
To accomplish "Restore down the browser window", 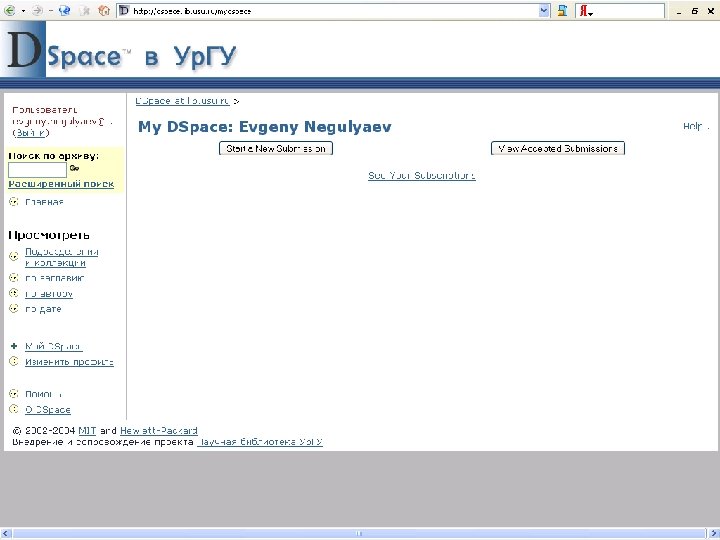I will 695,11.
